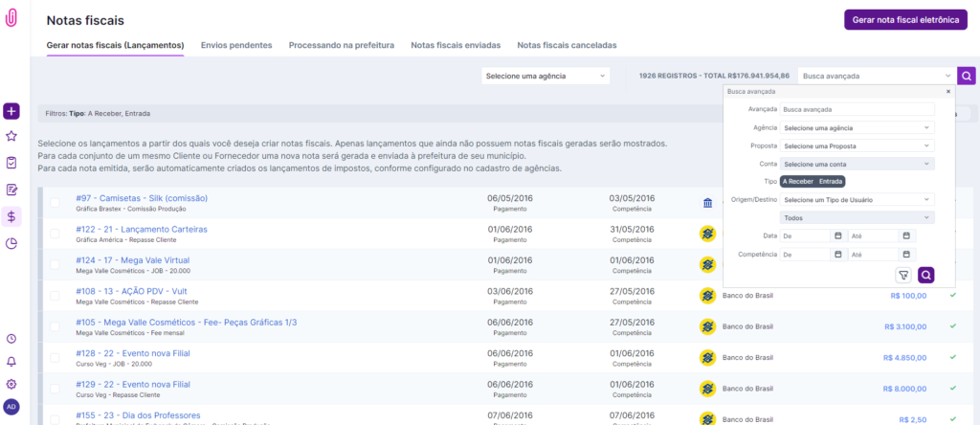This screenshot has width=980, height=425.
Task: Click Banco do Brasil icon on row #128
Action: [707, 357]
